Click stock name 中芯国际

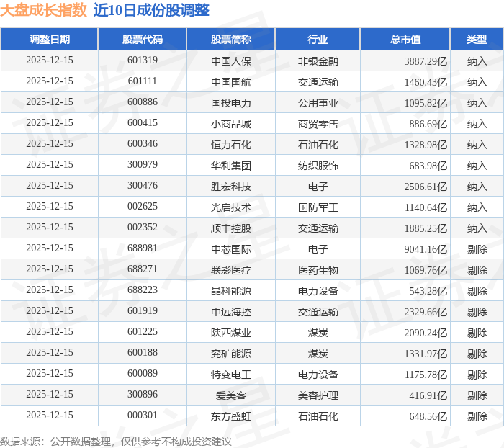coord(231,249)
